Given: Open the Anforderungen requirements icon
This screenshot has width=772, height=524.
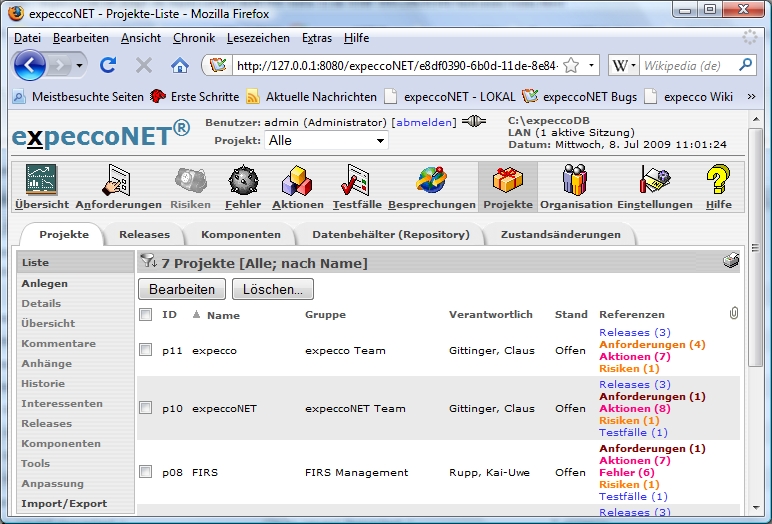Looking at the screenshot, I should click(x=118, y=181).
